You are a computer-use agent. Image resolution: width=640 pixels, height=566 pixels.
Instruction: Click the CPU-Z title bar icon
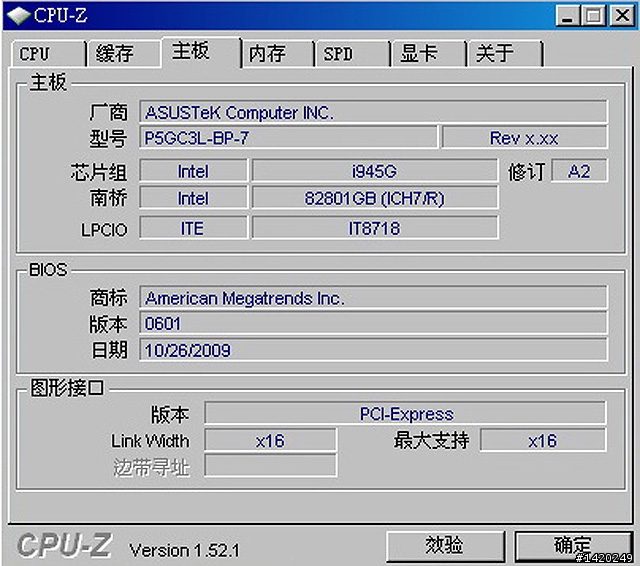18,16
